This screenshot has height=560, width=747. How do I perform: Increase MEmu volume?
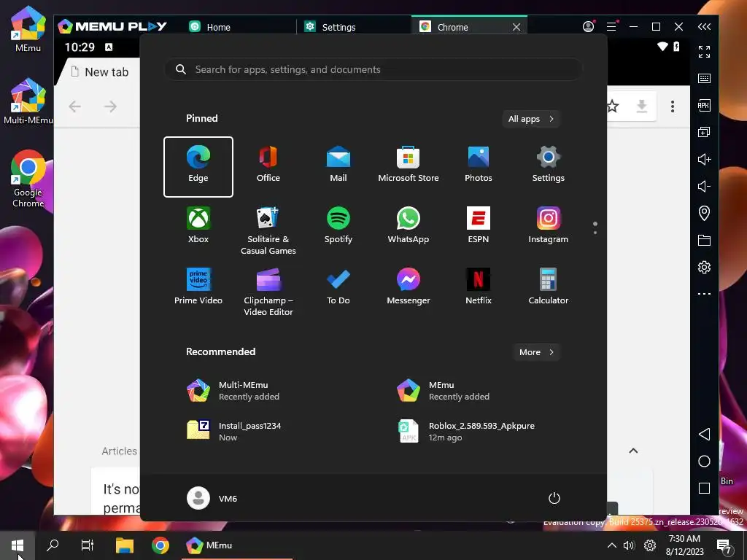pos(704,159)
